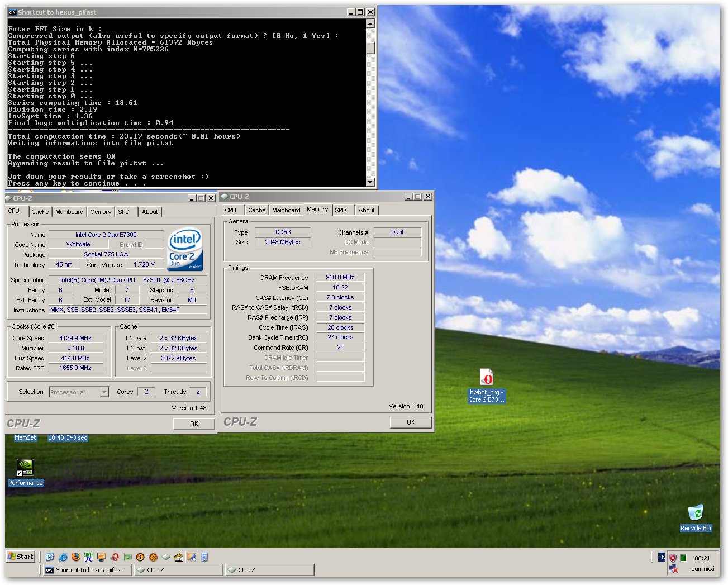The width and height of the screenshot is (728, 585).
Task: Click the console scrollbar down arrow
Action: 370,182
